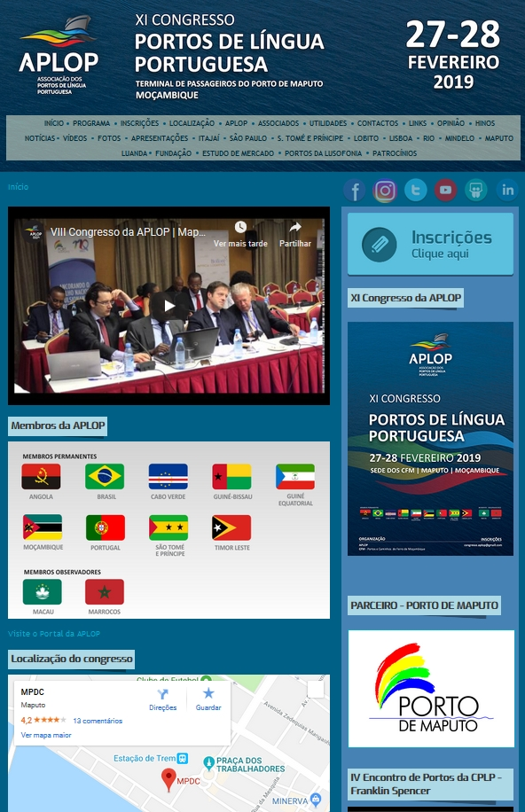Open the PATROCÍNIOS menu item
This screenshot has height=812, width=525.
tap(395, 153)
